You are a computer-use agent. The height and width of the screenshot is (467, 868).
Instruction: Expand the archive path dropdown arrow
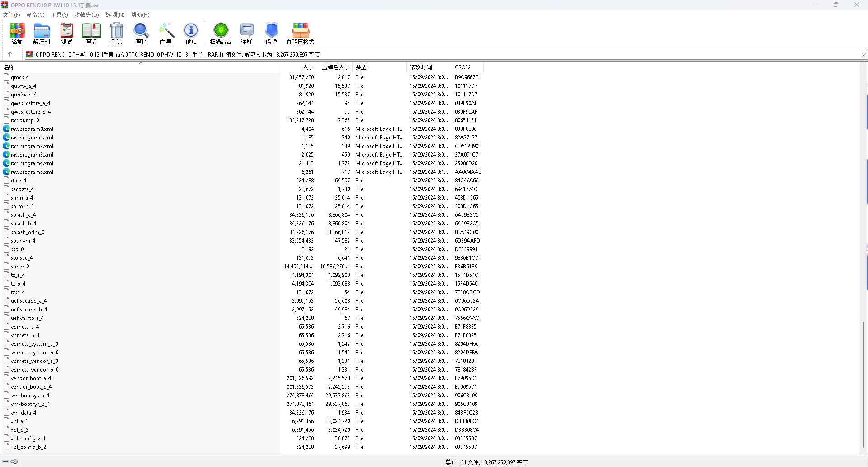click(x=863, y=54)
